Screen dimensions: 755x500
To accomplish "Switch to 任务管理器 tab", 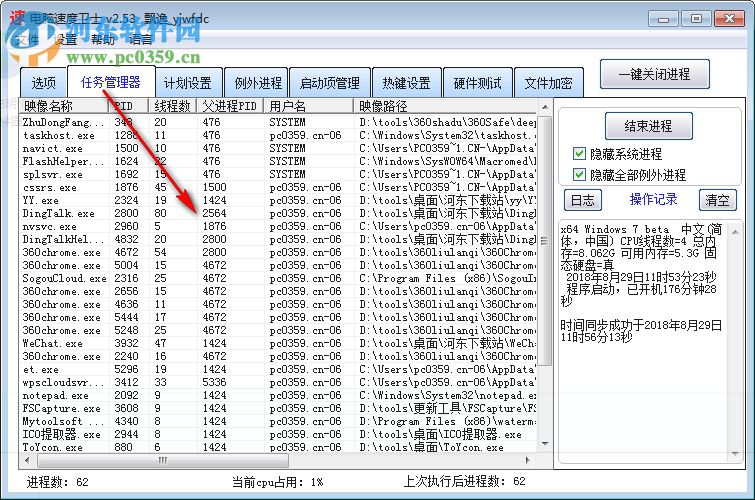I will 111,82.
